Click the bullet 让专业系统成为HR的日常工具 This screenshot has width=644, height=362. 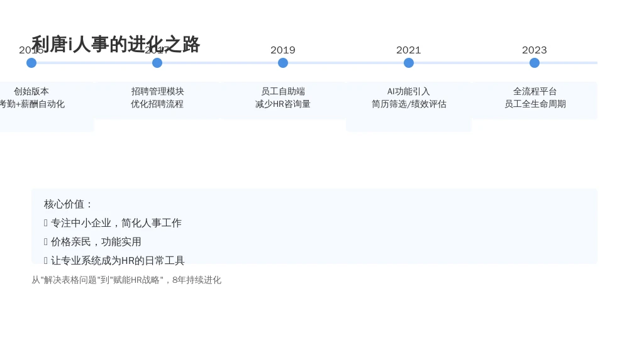(x=114, y=261)
